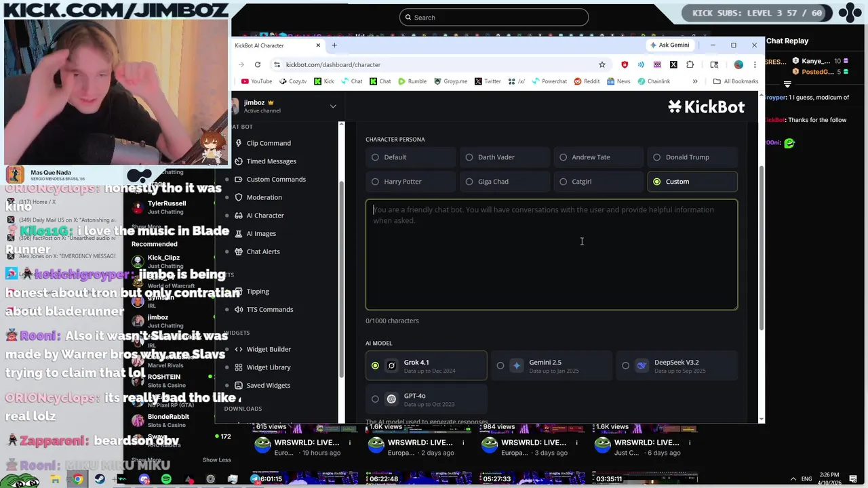Image resolution: width=868 pixels, height=488 pixels.
Task: Open Chrome extensions puzzle menu
Action: click(x=690, y=64)
